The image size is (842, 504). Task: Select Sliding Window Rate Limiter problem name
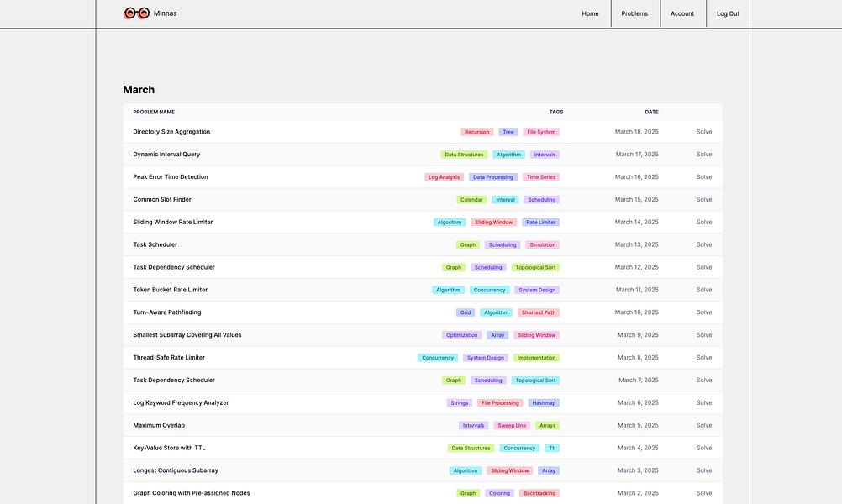173,223
